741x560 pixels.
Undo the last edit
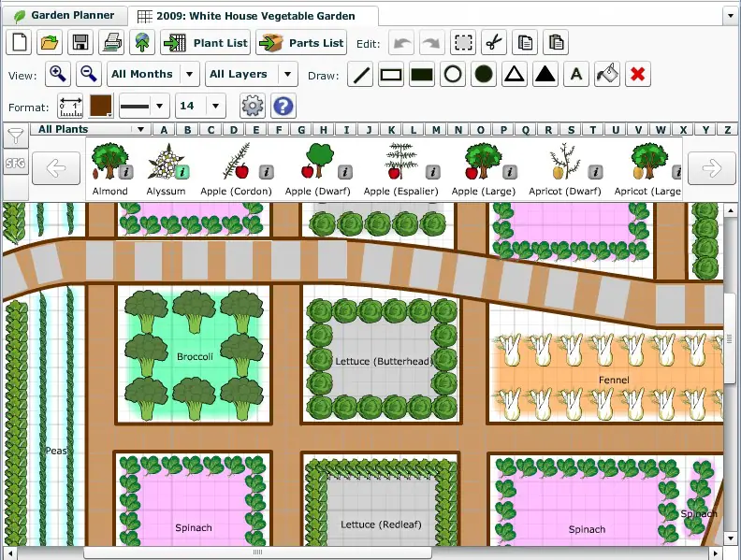[x=401, y=43]
